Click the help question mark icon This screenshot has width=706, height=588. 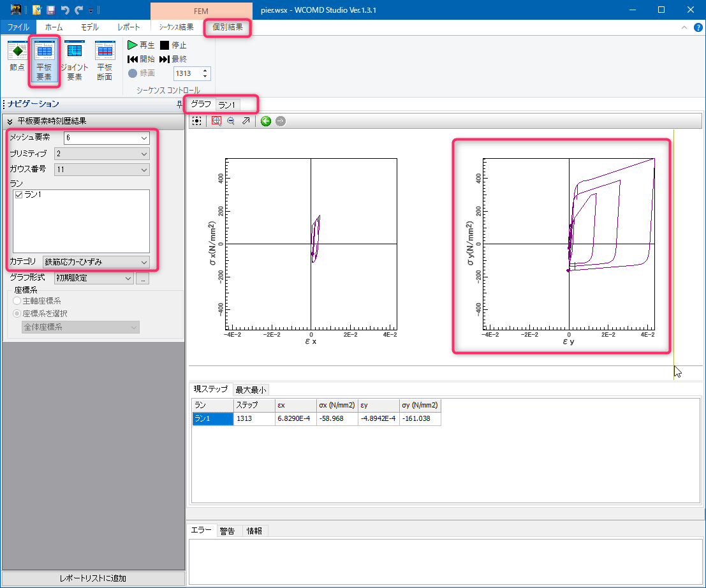[698, 27]
